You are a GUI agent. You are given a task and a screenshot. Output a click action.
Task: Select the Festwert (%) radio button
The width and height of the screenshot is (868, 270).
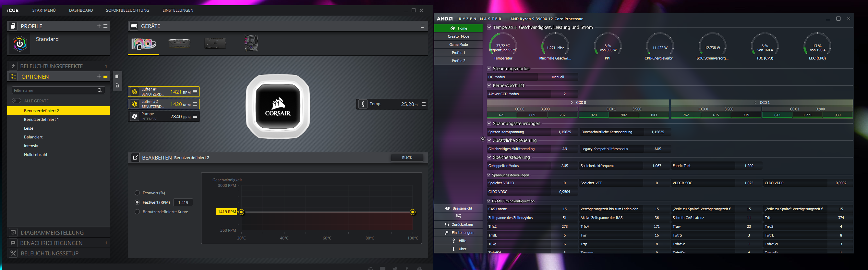(137, 193)
